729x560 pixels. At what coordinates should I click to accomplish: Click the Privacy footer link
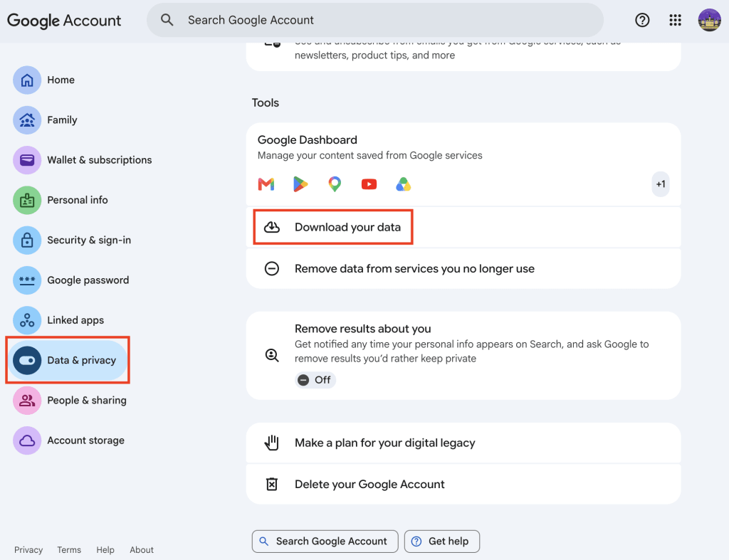point(28,550)
